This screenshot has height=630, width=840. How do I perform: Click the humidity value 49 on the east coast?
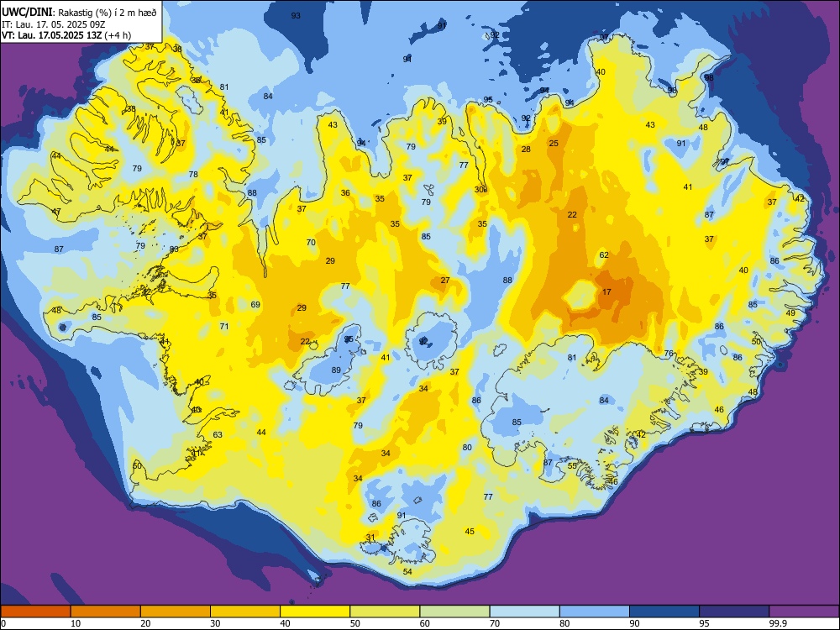[790, 312]
